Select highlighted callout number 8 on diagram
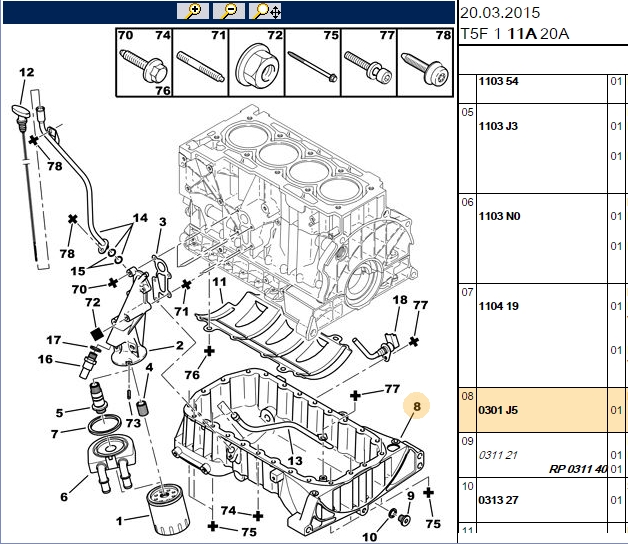 click(x=417, y=406)
